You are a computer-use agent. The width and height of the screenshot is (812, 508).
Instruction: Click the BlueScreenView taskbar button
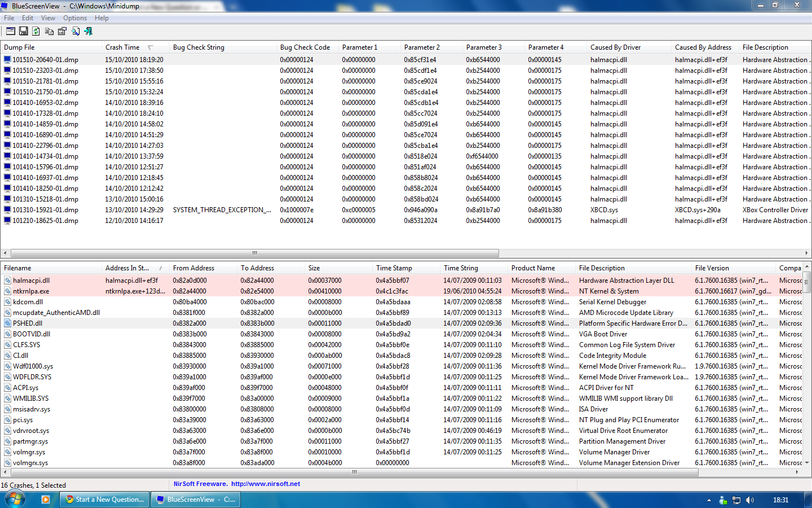[x=196, y=500]
